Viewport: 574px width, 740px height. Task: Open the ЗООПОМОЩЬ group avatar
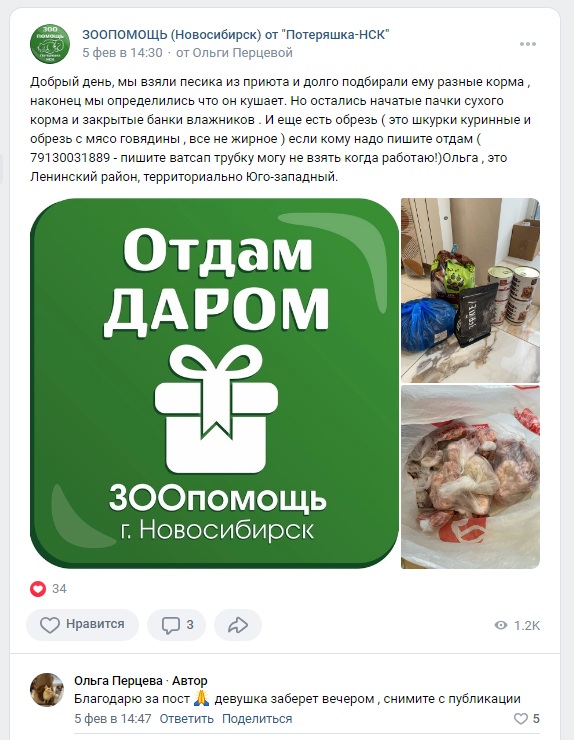coord(50,44)
